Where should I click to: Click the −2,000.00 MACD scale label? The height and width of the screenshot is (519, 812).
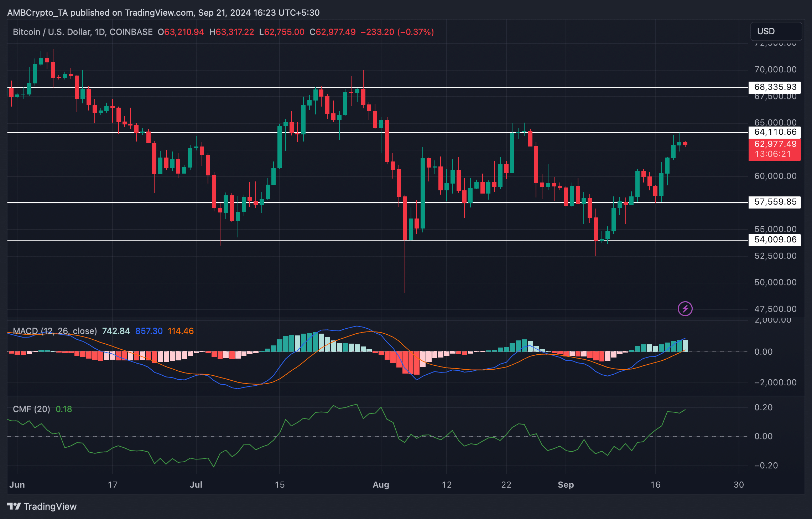(775, 382)
